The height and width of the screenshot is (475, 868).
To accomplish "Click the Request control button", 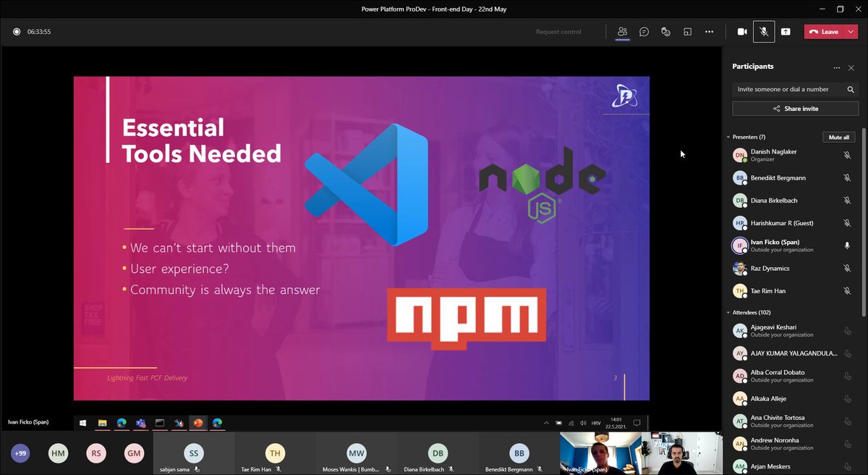I will [558, 32].
